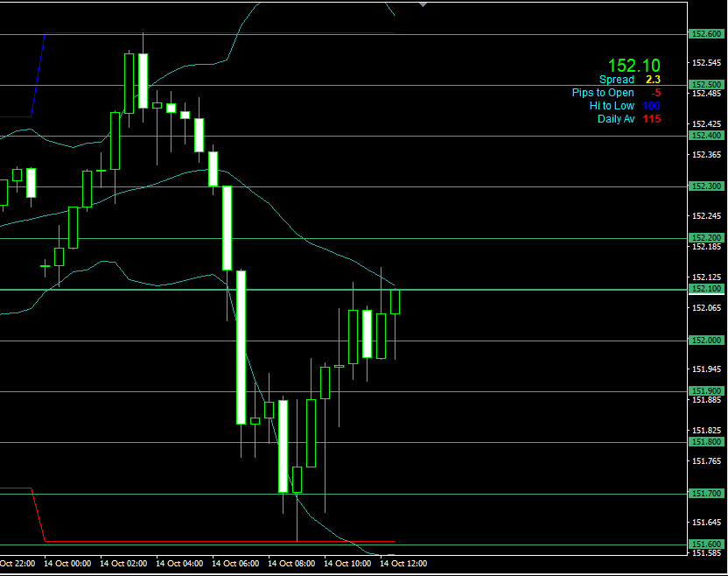
Task: Click the large green 152.10 price readout
Action: (634, 66)
